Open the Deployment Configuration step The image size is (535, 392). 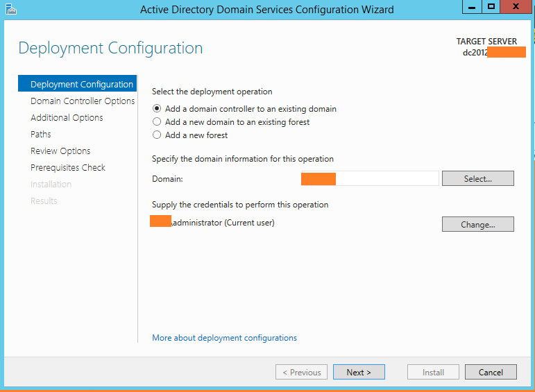[x=81, y=85]
